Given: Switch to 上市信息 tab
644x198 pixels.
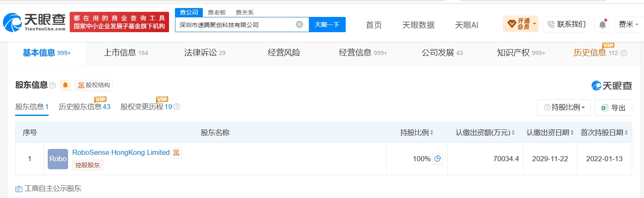Looking at the screenshot, I should (x=126, y=53).
